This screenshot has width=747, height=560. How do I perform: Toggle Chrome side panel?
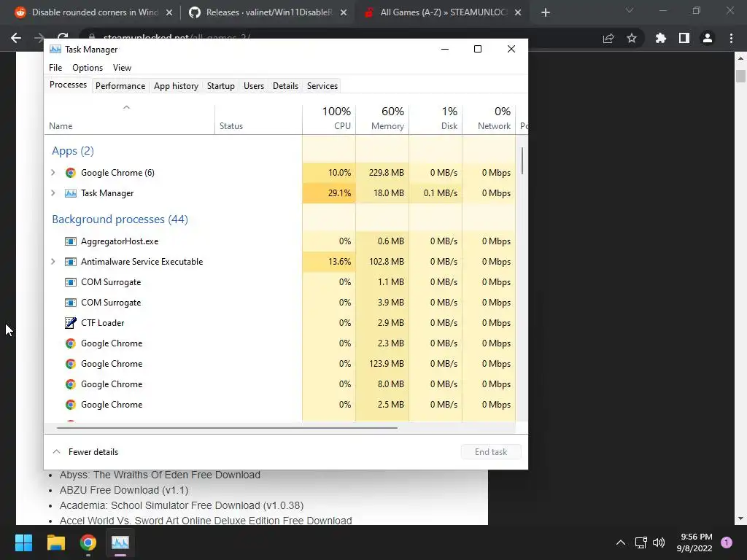click(x=684, y=38)
